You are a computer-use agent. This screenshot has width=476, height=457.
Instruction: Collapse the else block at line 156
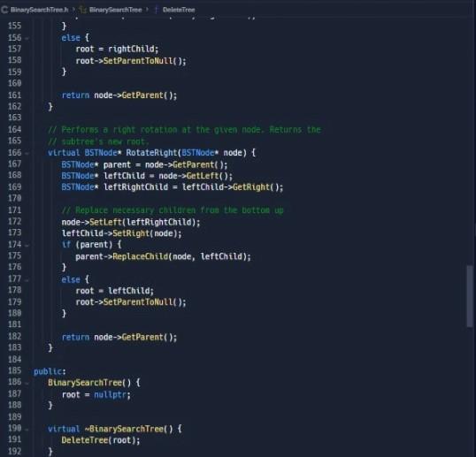tap(27, 39)
